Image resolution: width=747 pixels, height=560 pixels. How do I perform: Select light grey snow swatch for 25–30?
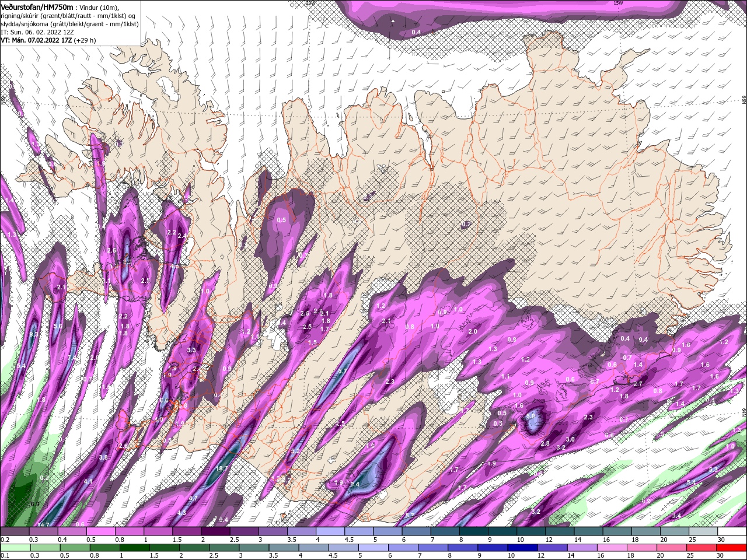pos(703,531)
